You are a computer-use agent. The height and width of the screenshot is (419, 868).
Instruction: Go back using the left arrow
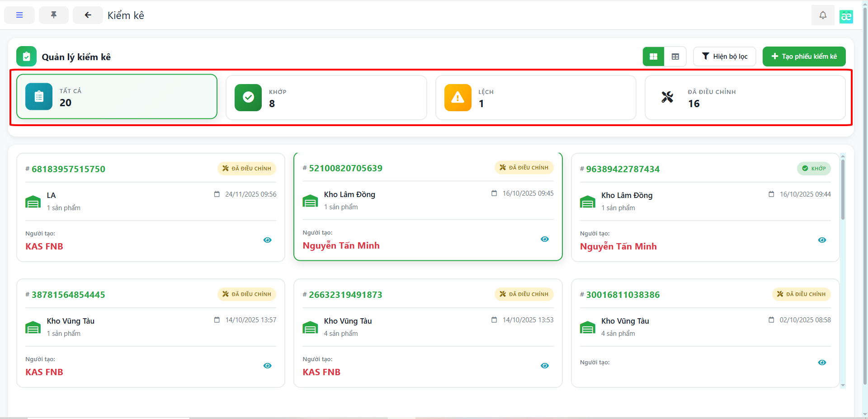click(x=88, y=15)
